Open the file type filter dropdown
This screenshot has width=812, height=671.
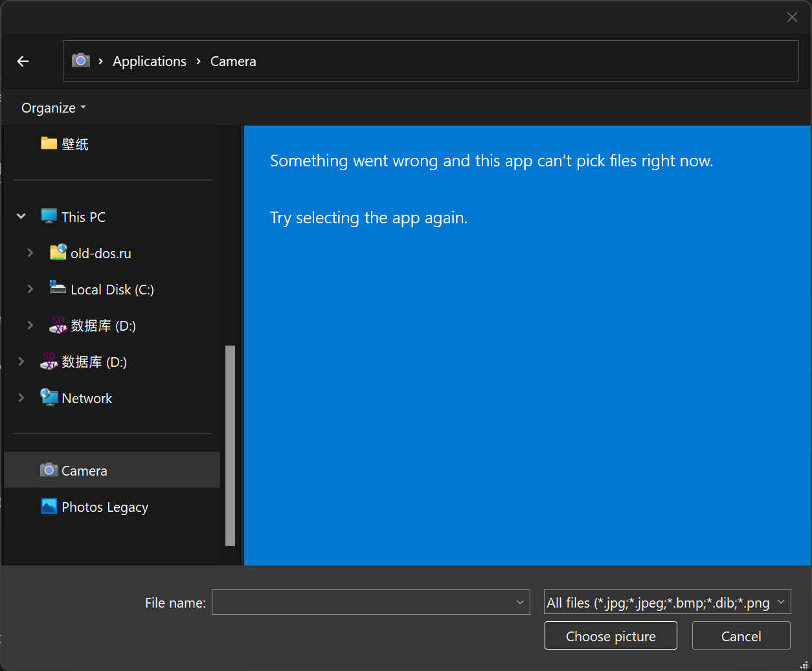click(667, 602)
